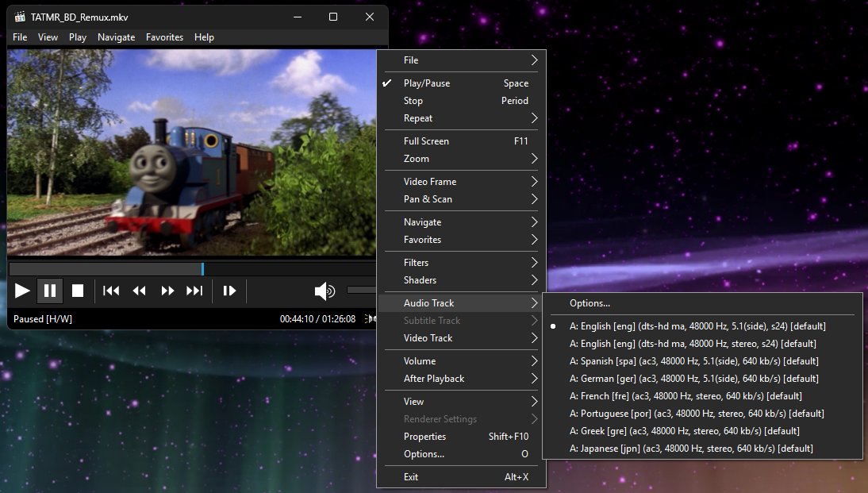Open Options... in main context menu
This screenshot has height=493, width=868.
click(x=461, y=453)
